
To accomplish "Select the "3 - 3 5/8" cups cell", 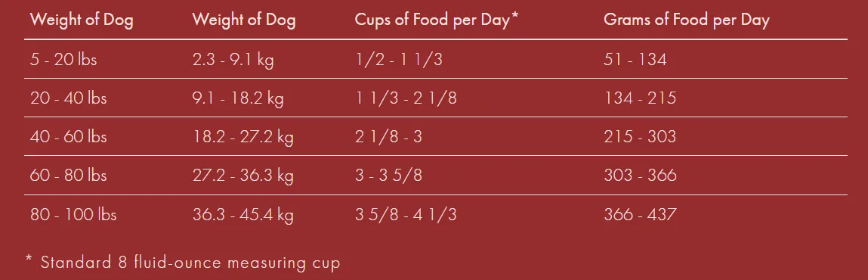I will [x=388, y=176].
